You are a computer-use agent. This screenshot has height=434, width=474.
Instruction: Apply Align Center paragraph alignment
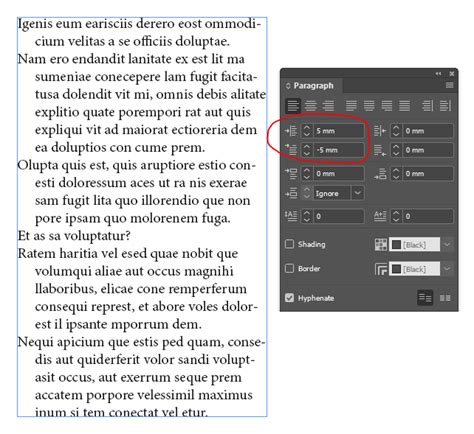[x=310, y=106]
